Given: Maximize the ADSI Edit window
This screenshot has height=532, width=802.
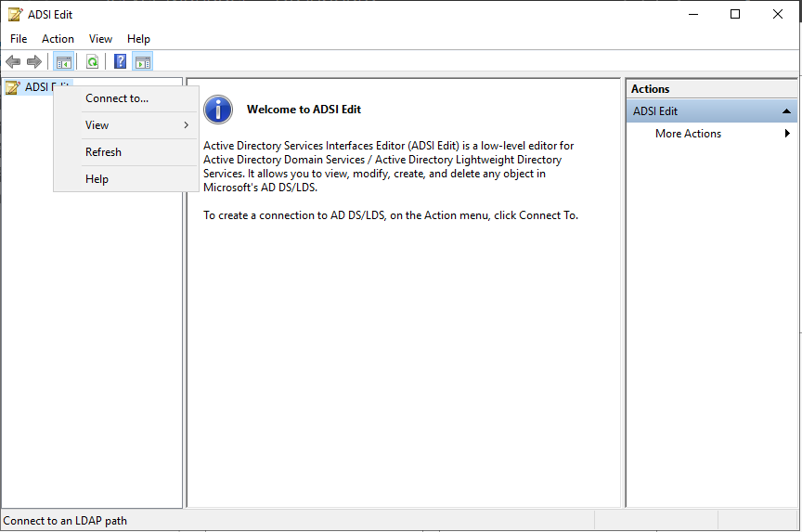Looking at the screenshot, I should coord(735,14).
